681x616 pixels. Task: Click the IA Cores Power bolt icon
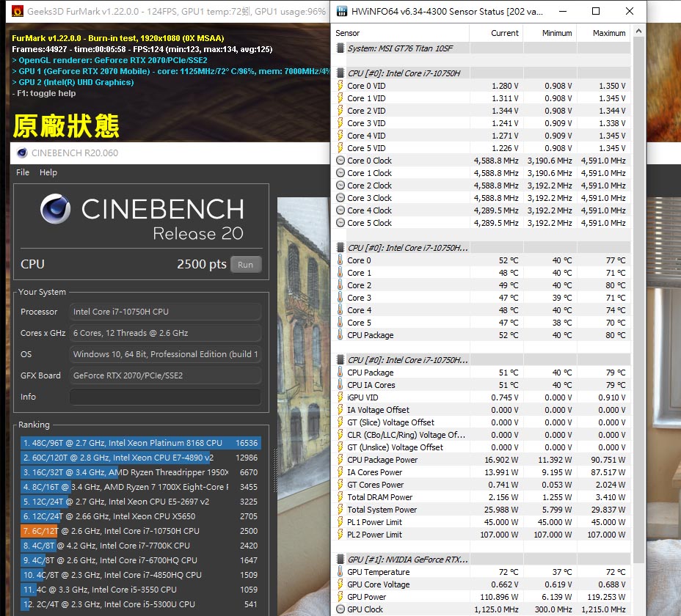pos(340,472)
